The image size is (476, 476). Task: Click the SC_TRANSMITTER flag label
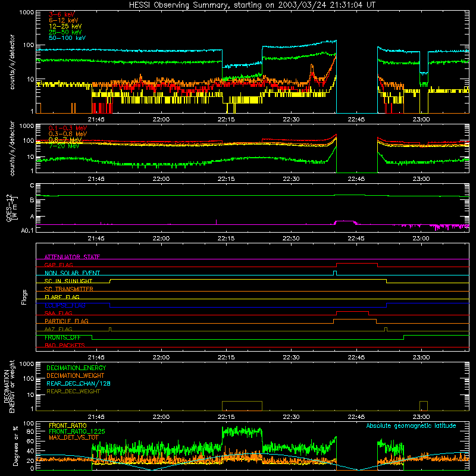(68, 289)
